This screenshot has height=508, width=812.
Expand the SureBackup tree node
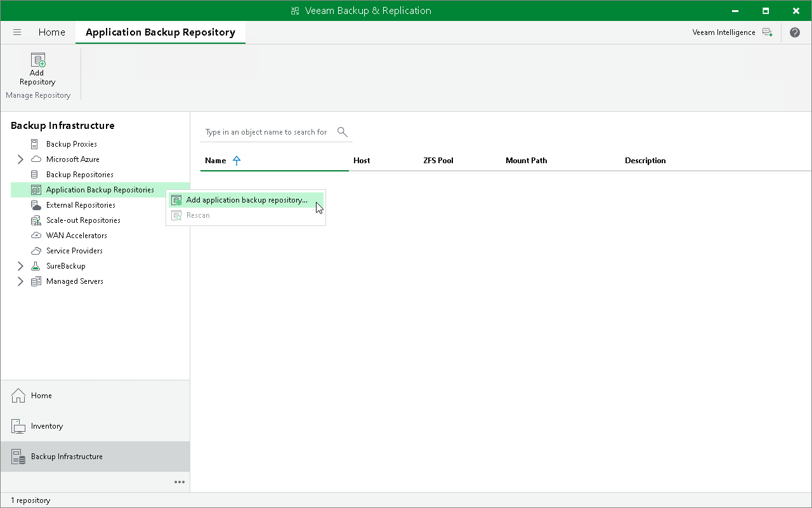coord(20,266)
